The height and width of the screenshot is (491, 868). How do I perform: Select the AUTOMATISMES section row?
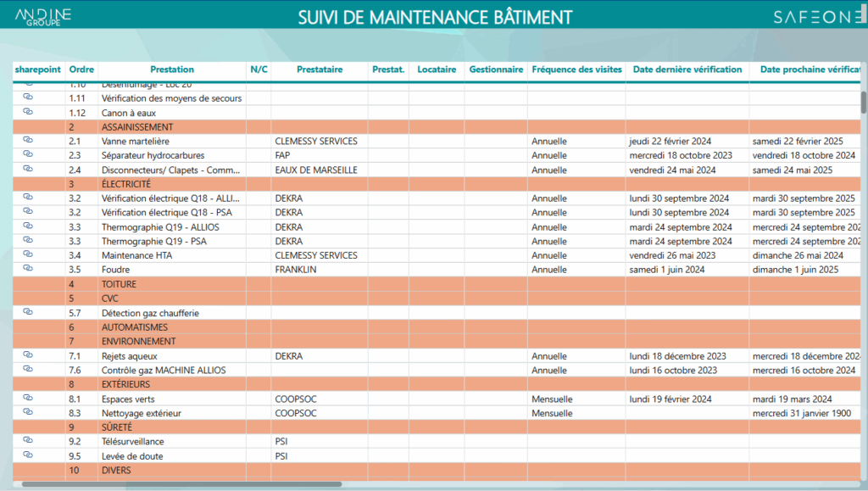[x=437, y=327]
